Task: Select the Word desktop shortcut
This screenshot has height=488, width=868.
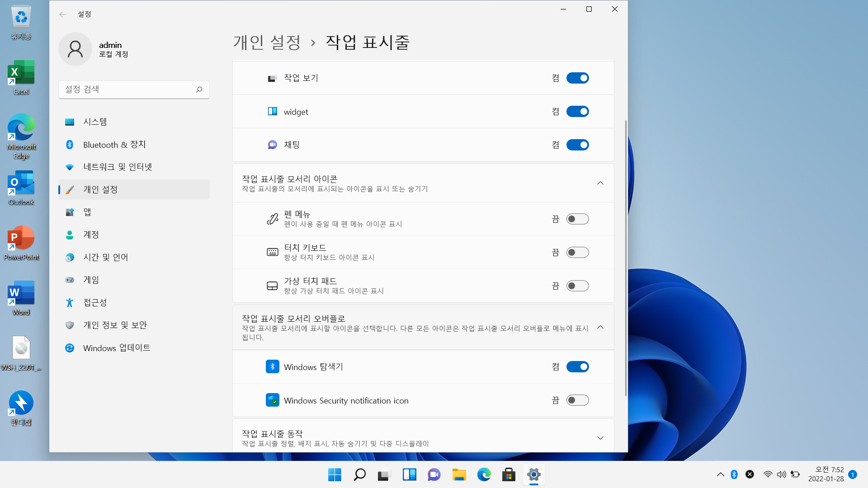Action: 21,298
